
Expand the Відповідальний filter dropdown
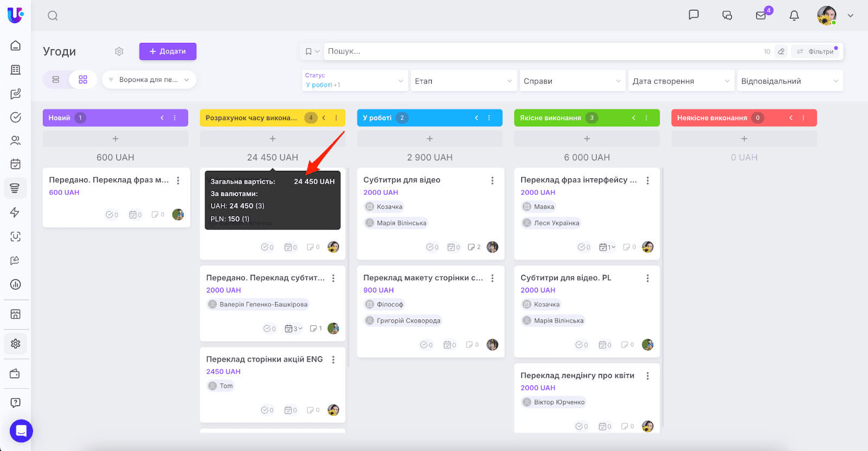[x=789, y=81]
